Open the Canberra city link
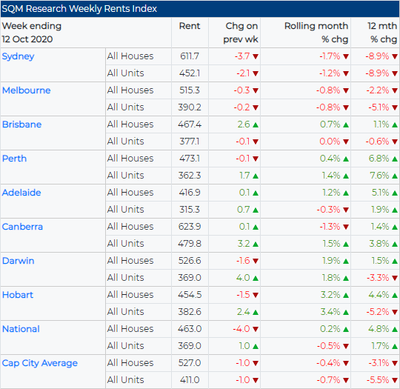Image resolution: width=400 pixels, height=389 pixels. coord(22,227)
